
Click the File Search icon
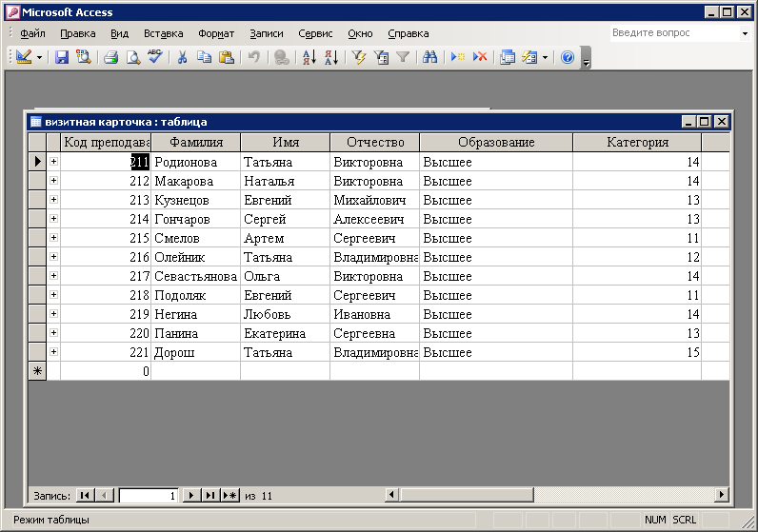click(x=84, y=57)
